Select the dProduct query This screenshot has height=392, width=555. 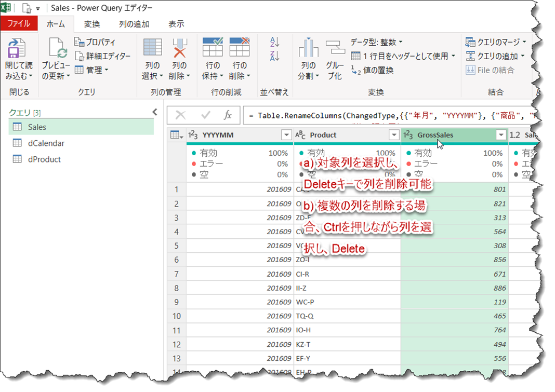(x=81, y=159)
